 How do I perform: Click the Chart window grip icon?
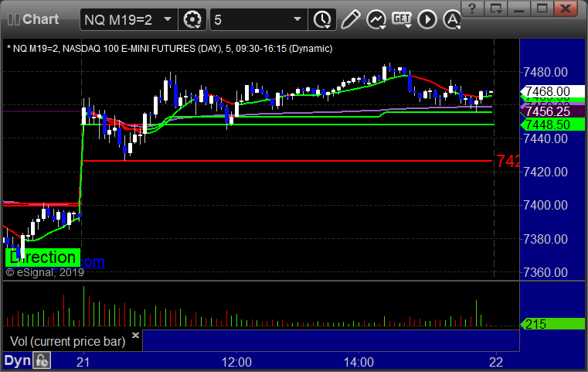(x=13, y=19)
